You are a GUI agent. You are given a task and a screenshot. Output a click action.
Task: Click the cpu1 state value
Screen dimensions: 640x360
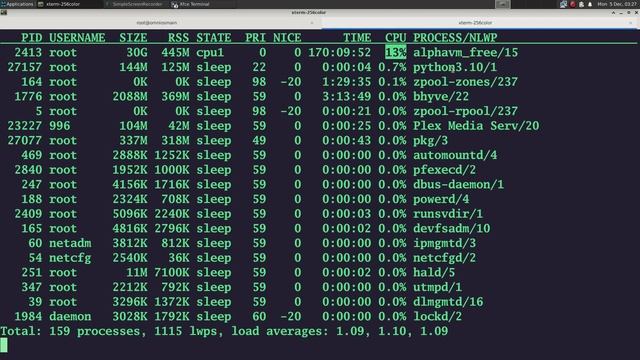tap(210, 52)
